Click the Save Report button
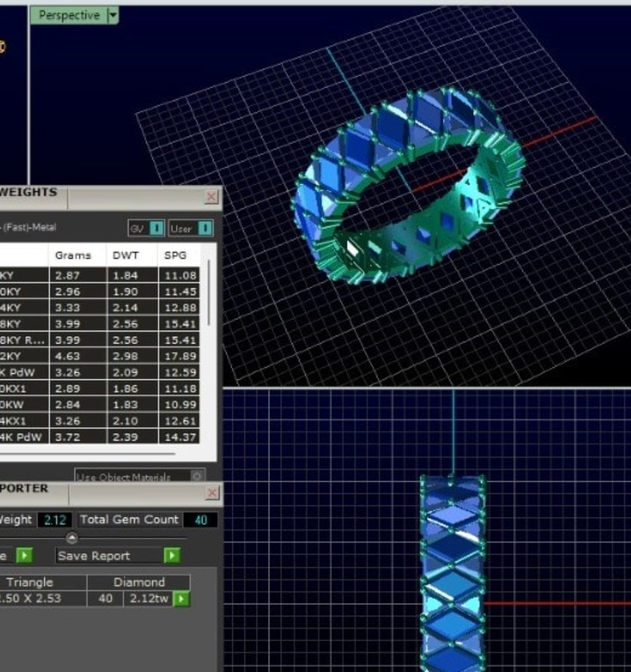Image resolution: width=631 pixels, height=672 pixels. (94, 556)
